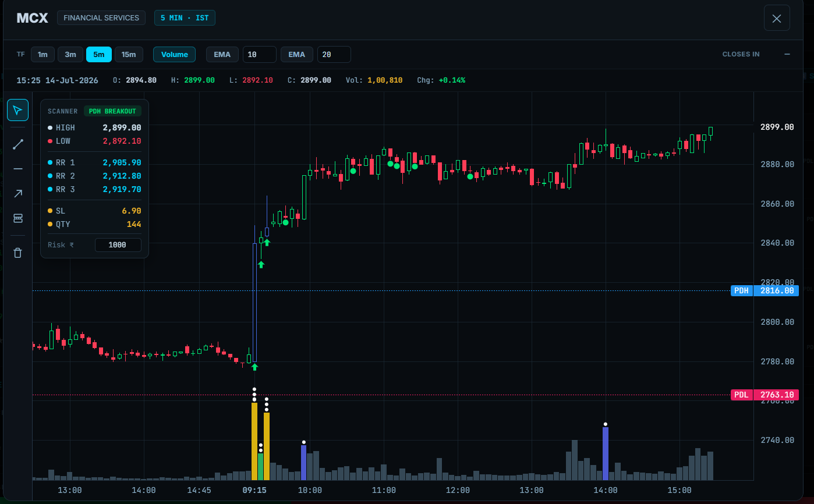The height and width of the screenshot is (504, 814).
Task: Click the blue volume bar near 10:00
Action: coord(303,463)
